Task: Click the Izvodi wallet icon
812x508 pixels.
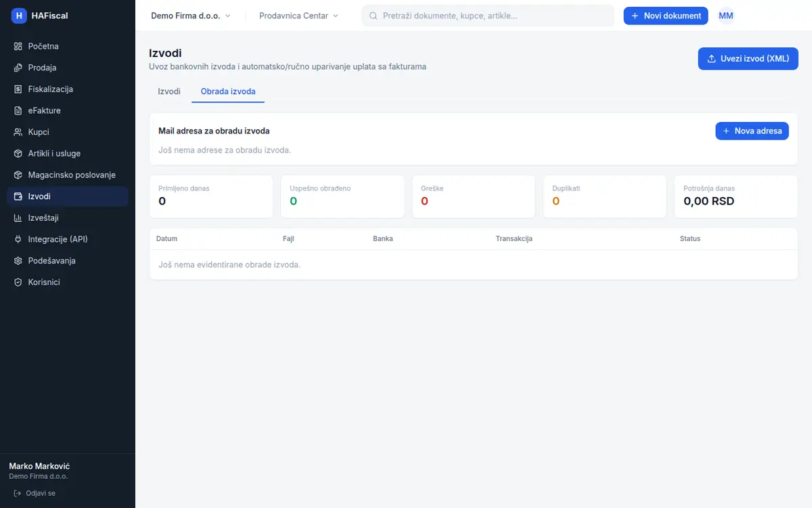Action: [18, 196]
